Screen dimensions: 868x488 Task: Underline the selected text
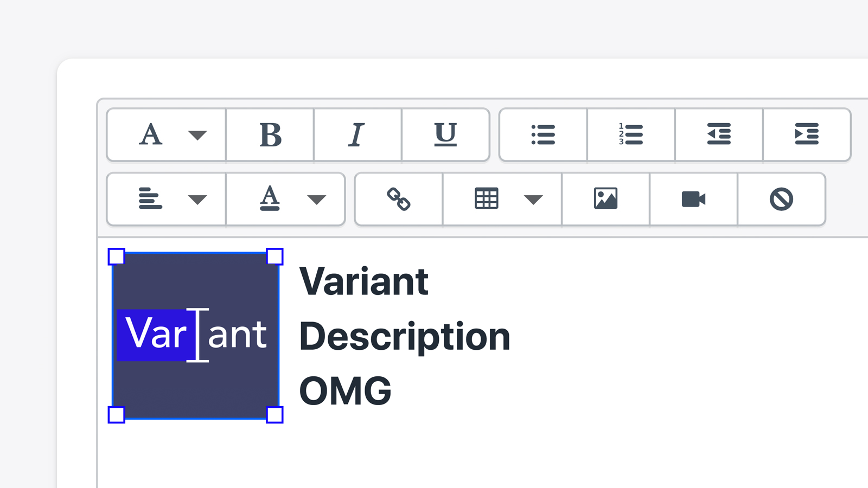coord(445,135)
